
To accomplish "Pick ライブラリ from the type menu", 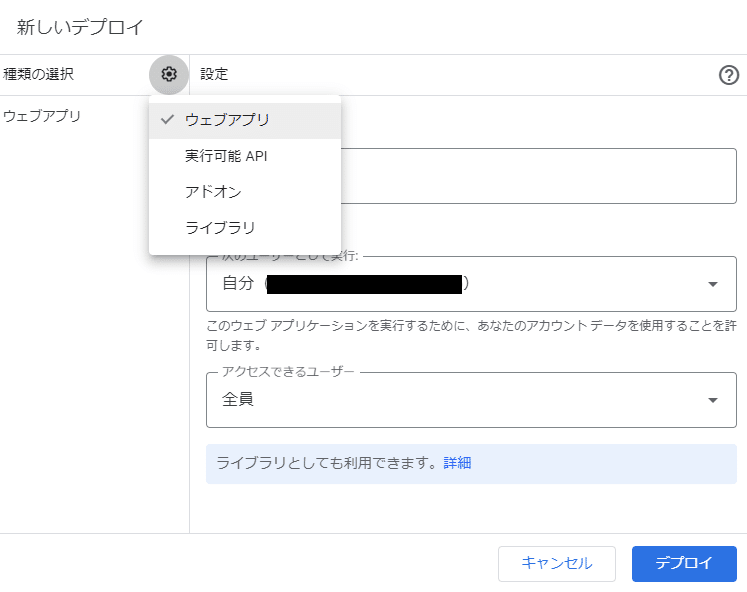I will click(245, 228).
